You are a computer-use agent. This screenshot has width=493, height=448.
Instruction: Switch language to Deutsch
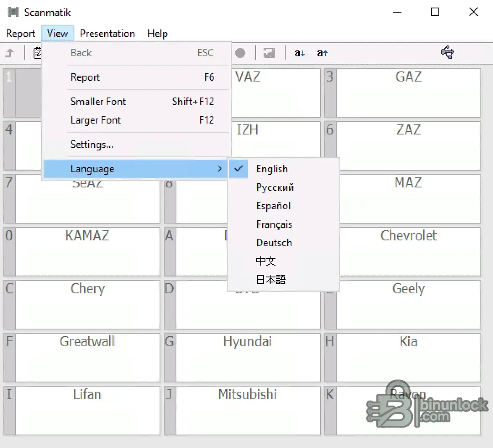click(x=283, y=242)
